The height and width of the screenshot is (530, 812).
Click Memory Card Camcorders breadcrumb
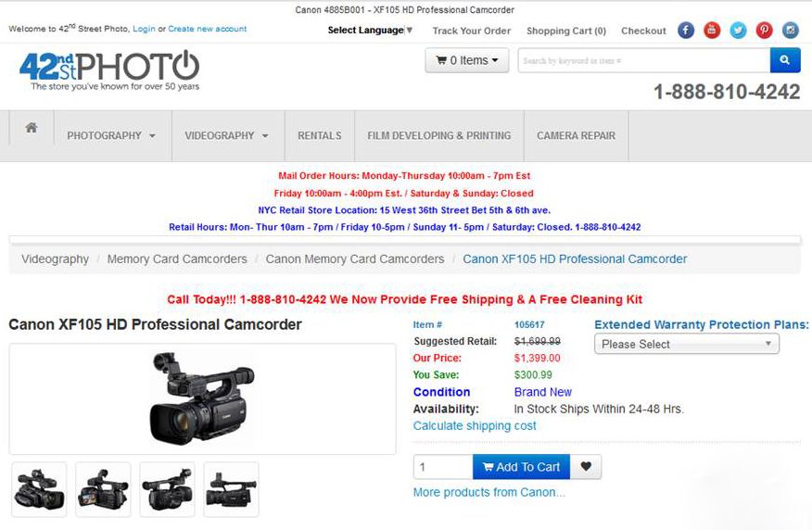point(177,259)
